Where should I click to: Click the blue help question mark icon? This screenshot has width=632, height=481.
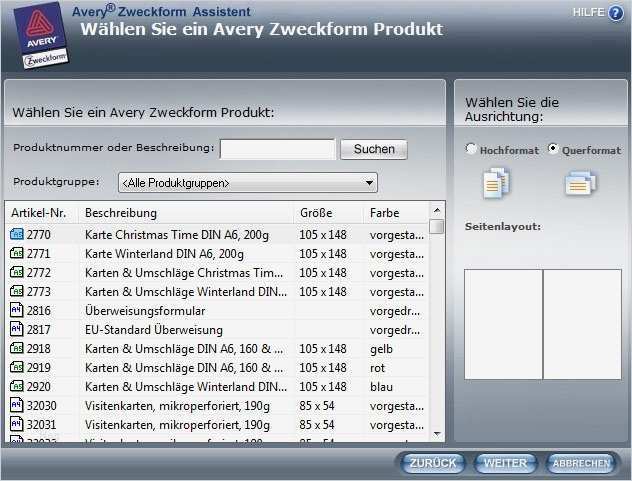pos(615,13)
